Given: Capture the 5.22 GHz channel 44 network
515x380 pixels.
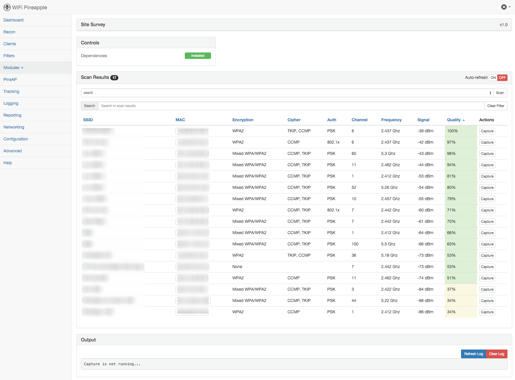Looking at the screenshot, I should 487,301.
